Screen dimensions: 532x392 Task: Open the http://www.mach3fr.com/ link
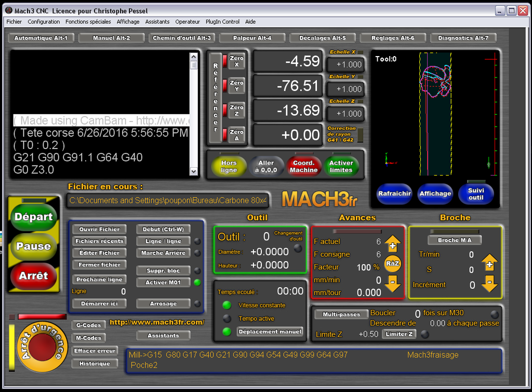(157, 322)
